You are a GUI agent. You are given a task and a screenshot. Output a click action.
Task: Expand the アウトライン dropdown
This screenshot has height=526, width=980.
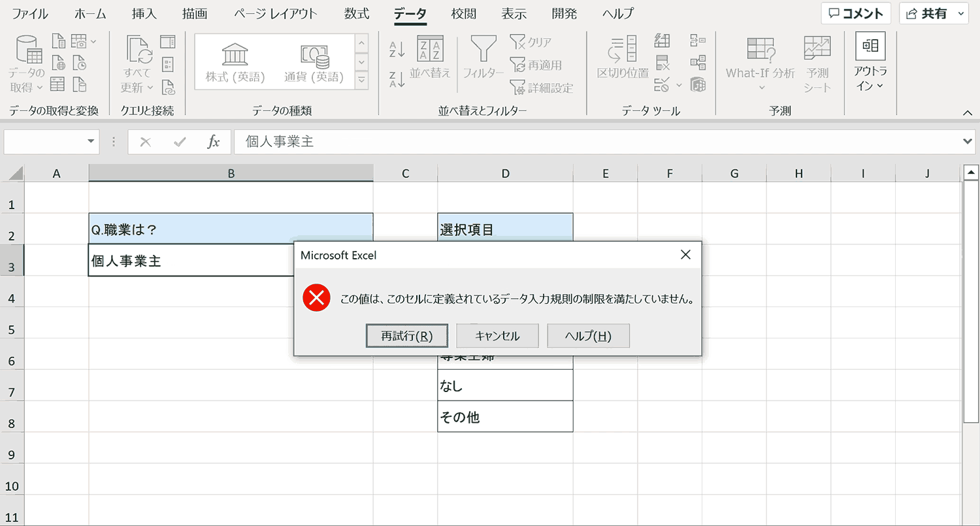click(x=879, y=86)
